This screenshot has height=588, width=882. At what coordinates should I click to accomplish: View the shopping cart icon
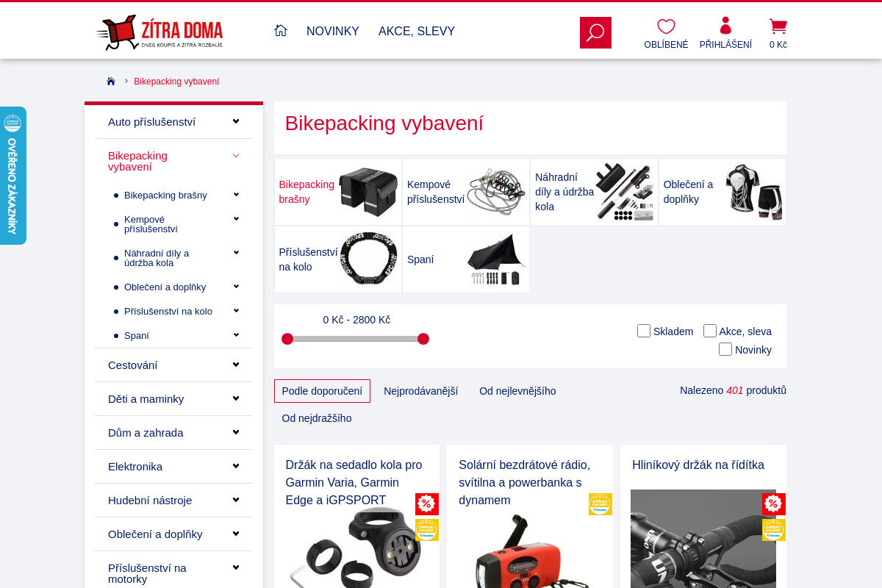[x=777, y=26]
